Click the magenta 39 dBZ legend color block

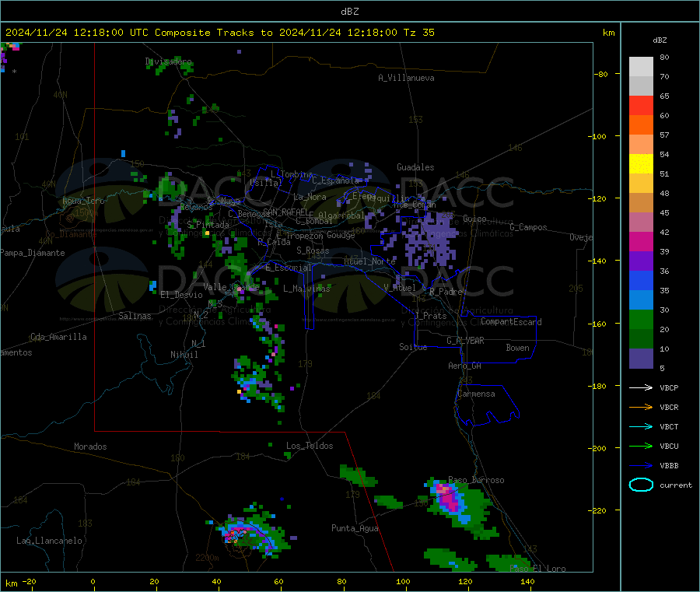[x=641, y=241]
